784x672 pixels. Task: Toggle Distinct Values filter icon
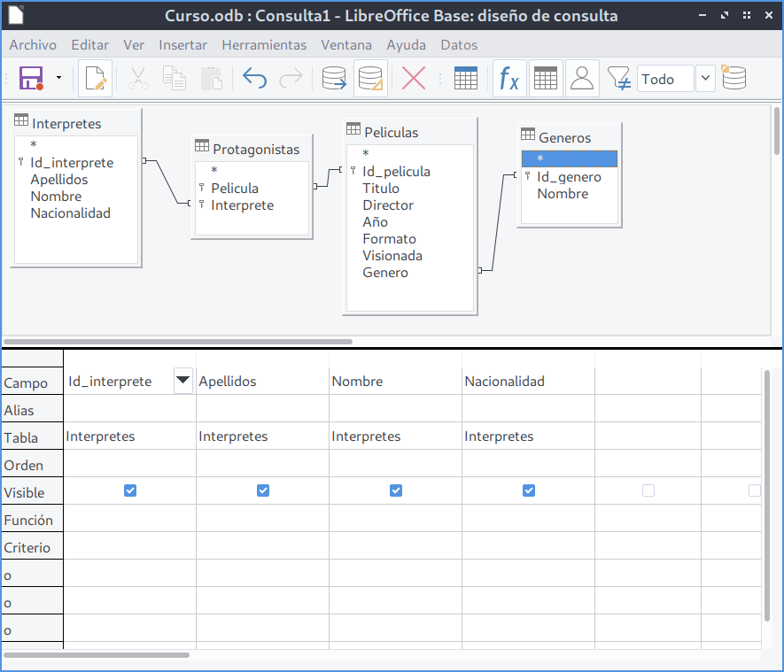tap(618, 78)
